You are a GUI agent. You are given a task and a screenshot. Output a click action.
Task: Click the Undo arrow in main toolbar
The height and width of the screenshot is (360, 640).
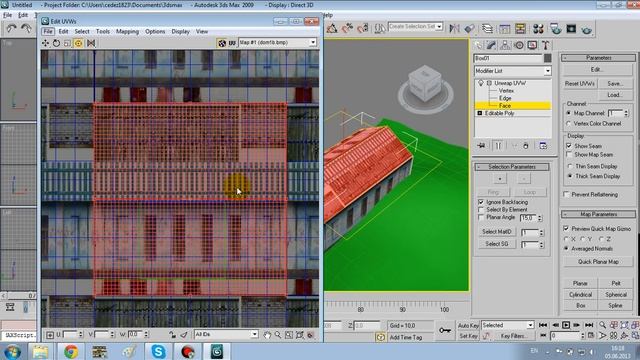(x=11, y=28)
